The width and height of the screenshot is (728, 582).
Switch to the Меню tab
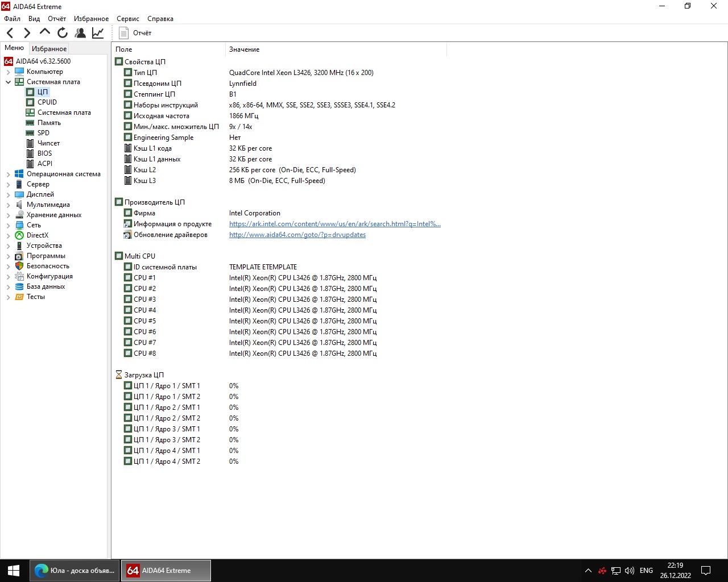click(x=14, y=48)
